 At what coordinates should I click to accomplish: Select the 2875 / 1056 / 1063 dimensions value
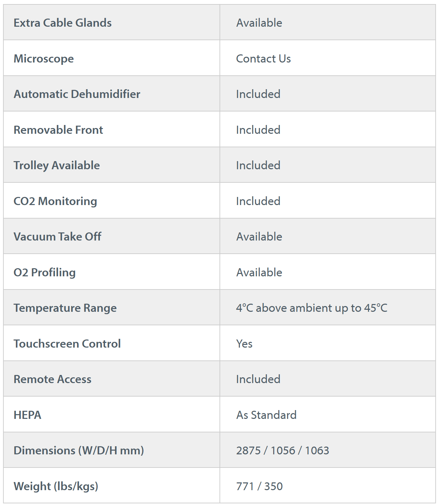pyautogui.click(x=282, y=450)
